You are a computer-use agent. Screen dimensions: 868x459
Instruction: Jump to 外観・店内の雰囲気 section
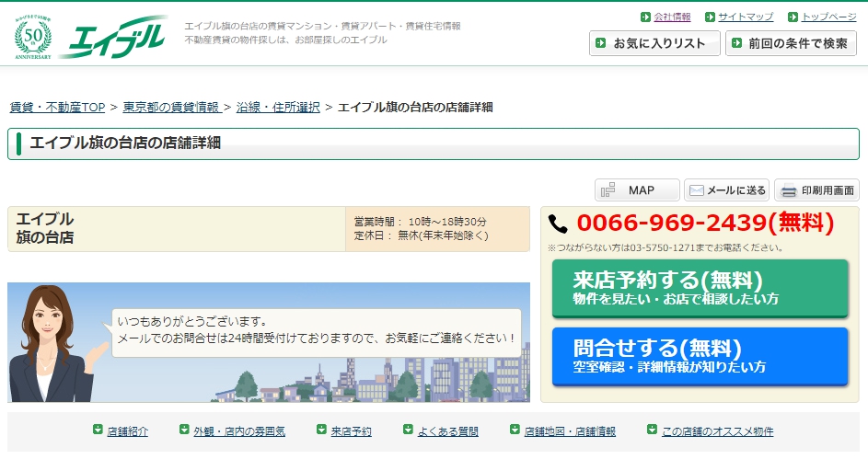click(x=238, y=431)
